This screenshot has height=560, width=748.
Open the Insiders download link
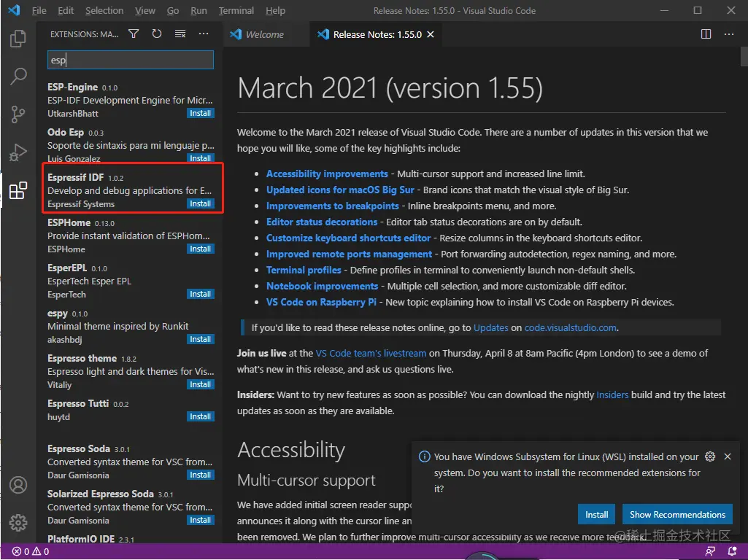tap(612, 394)
